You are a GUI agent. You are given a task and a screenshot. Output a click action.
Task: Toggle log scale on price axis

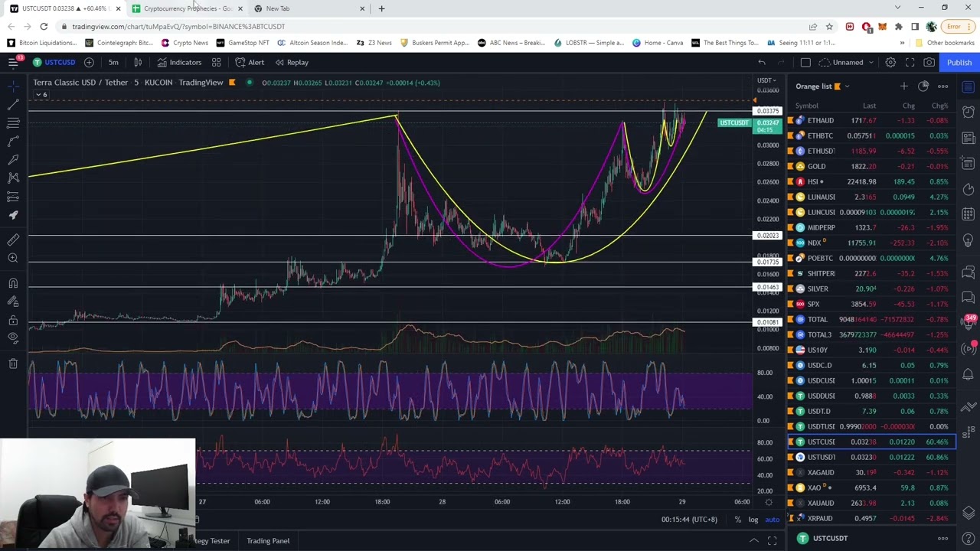(x=753, y=520)
